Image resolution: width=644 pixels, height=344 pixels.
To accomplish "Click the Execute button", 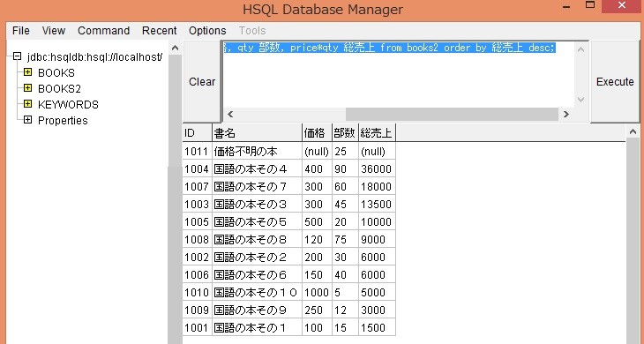I will click(615, 82).
